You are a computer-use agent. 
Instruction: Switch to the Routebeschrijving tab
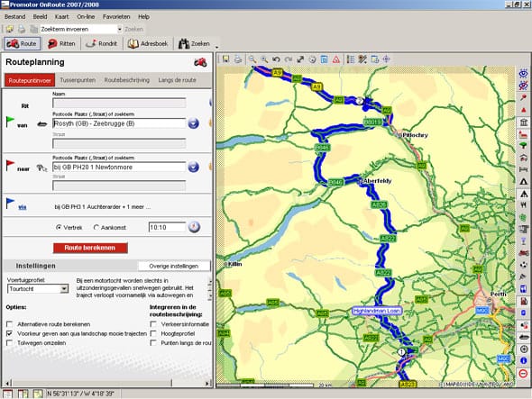pyautogui.click(x=127, y=80)
